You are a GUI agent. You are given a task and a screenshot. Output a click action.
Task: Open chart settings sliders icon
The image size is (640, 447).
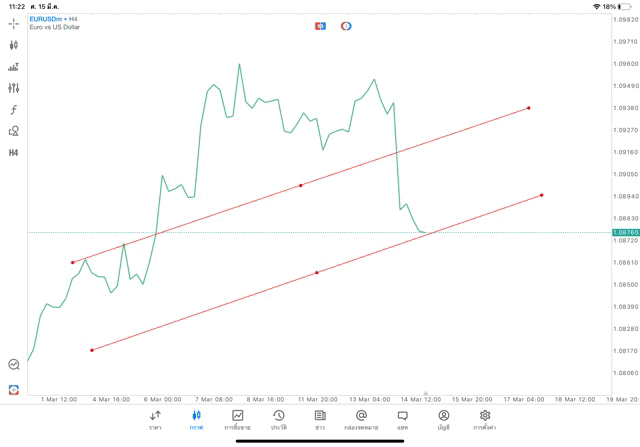(14, 88)
